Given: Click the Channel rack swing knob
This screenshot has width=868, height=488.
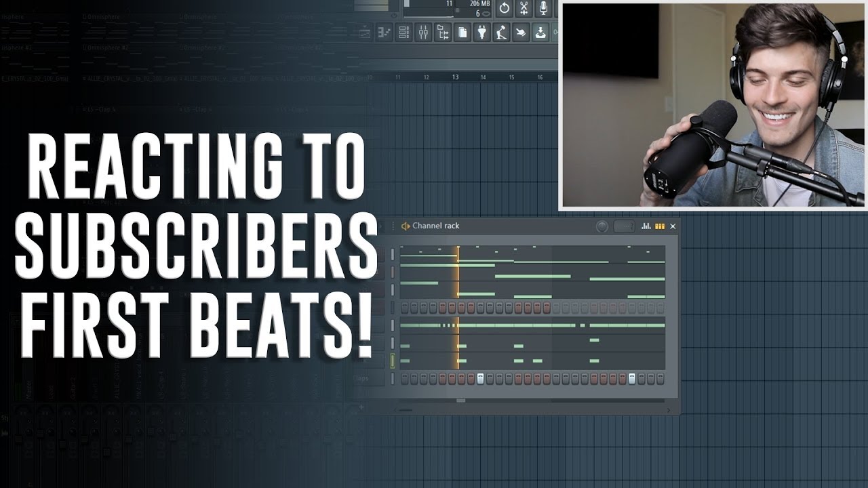Looking at the screenshot, I should (x=602, y=226).
